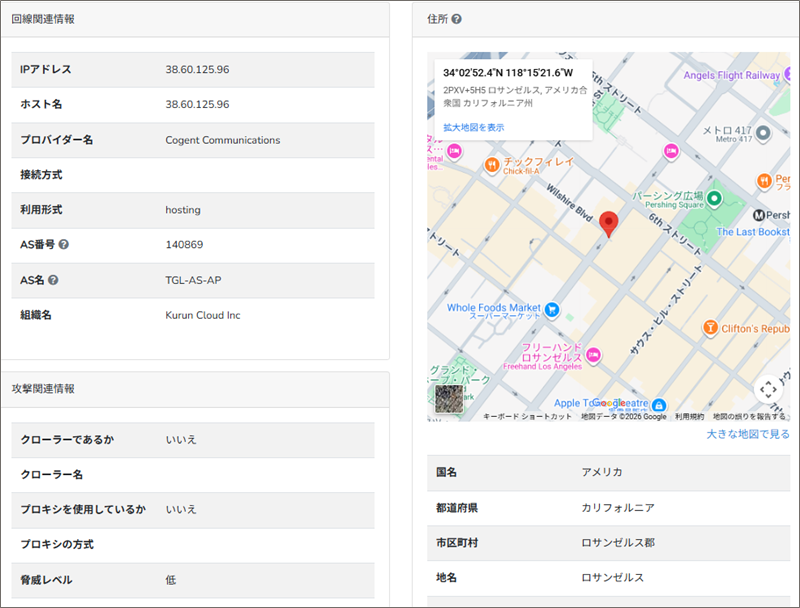Click the Whole Foods Market shopping cart marker
The height and width of the screenshot is (608, 800).
[551, 309]
